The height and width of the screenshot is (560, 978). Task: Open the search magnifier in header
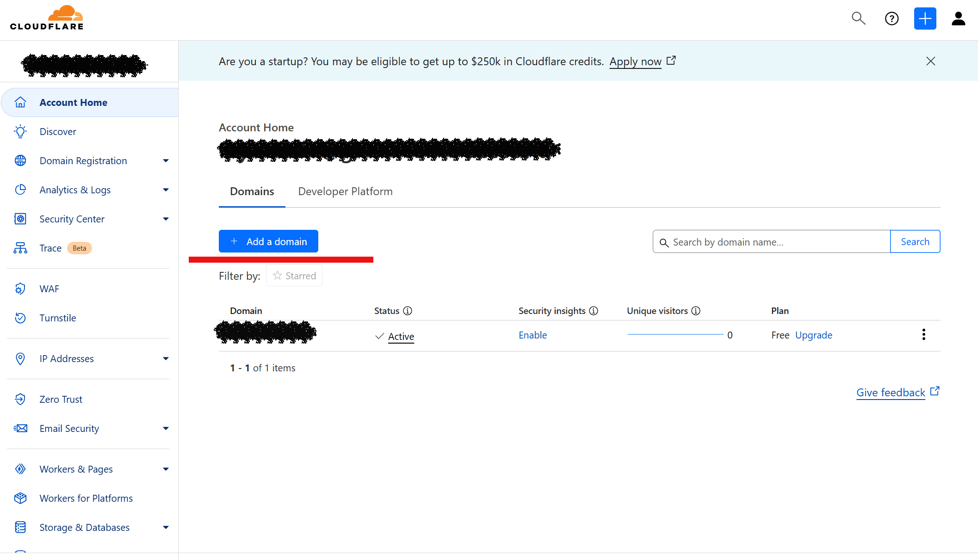click(x=858, y=18)
